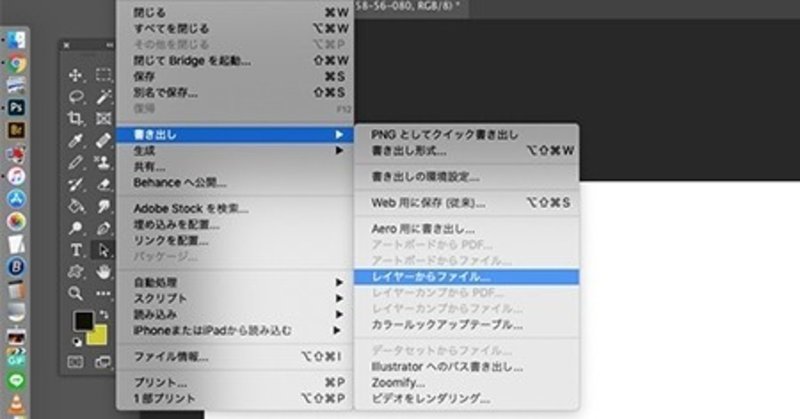Select the Custom Shape tool
This screenshot has width=800, height=419.
[x=76, y=272]
